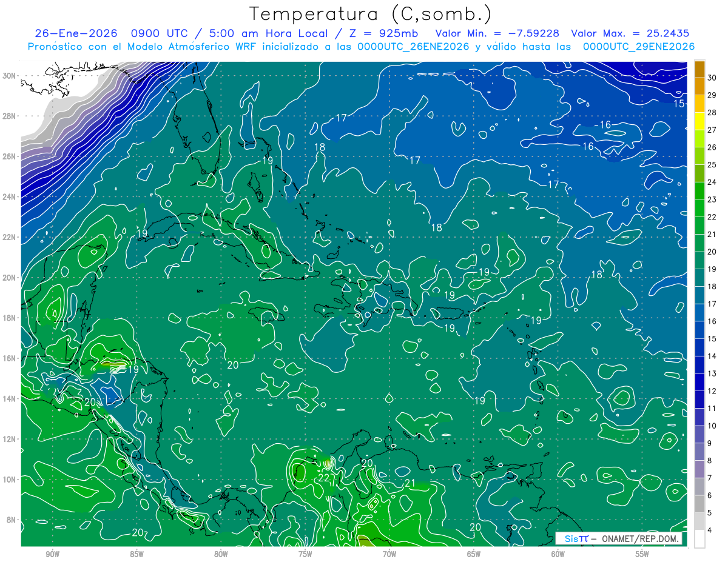This screenshot has width=728, height=562.
Task: Click the 10N latitude axis label
Action: pyautogui.click(x=10, y=480)
